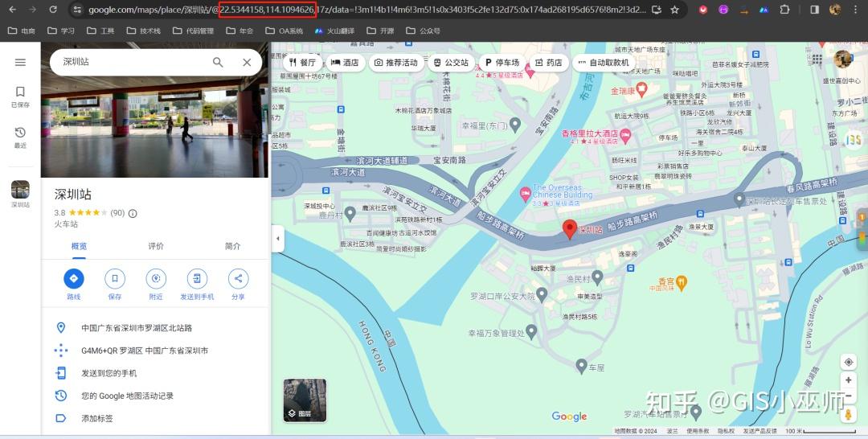Click the 路线 directions button
The image size is (868, 439).
tap(74, 284)
